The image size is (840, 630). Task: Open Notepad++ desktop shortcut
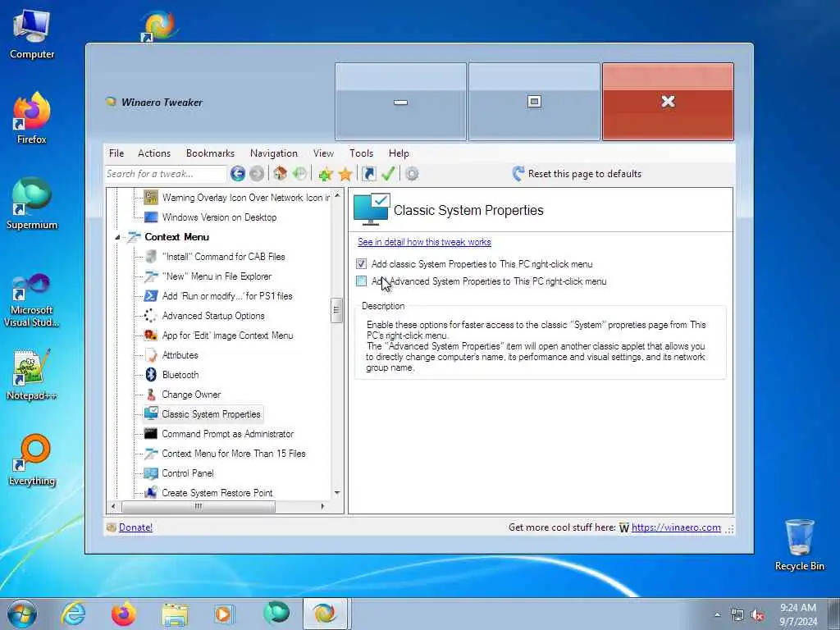32,374
